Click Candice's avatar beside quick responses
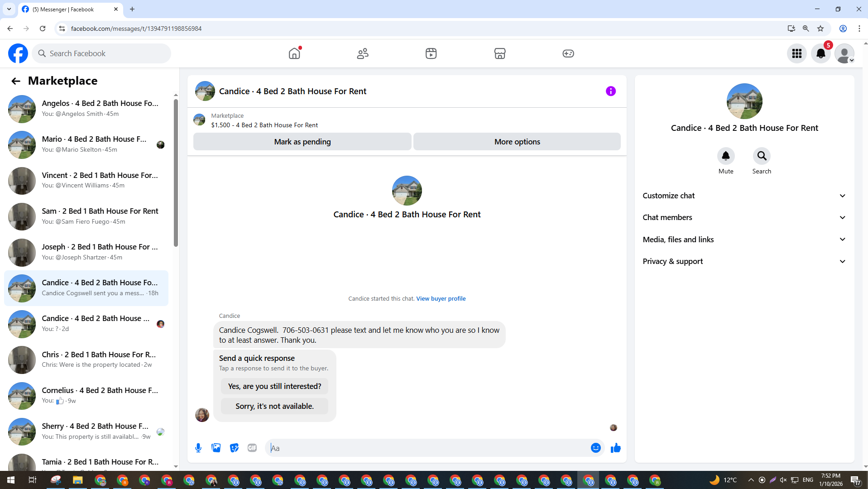Viewport: 868px width, 489px height. 202,415
